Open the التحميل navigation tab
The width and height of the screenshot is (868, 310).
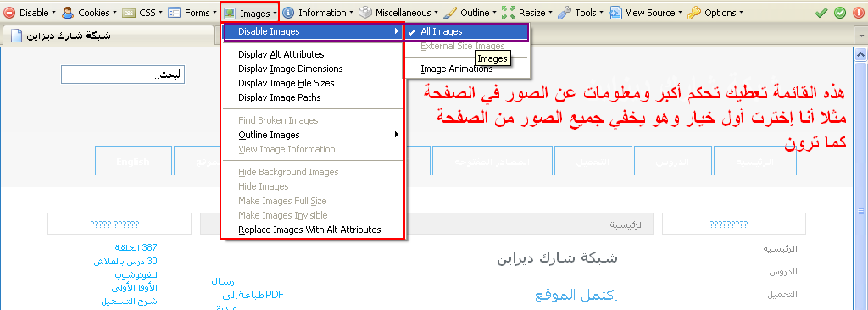pyautogui.click(x=593, y=162)
